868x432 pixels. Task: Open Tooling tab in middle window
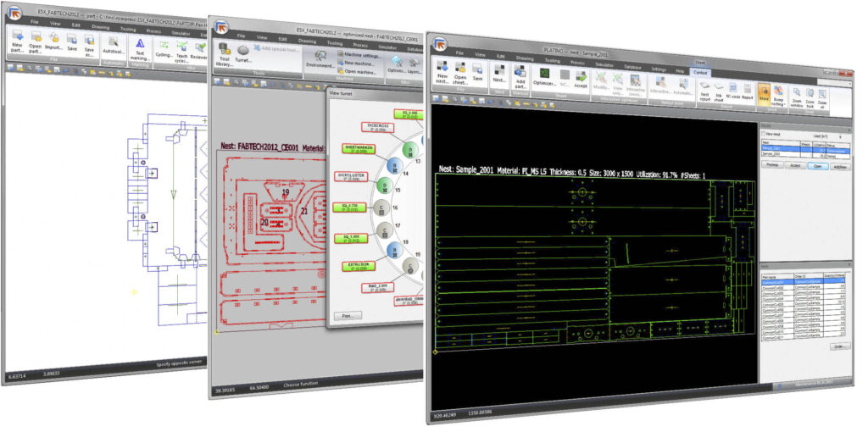pyautogui.click(x=334, y=43)
